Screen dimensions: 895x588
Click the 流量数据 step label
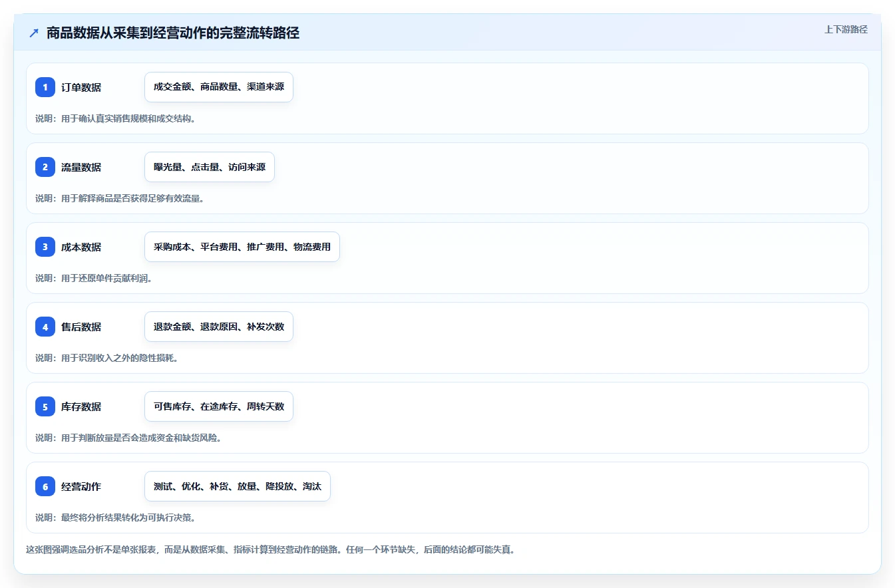click(x=81, y=167)
